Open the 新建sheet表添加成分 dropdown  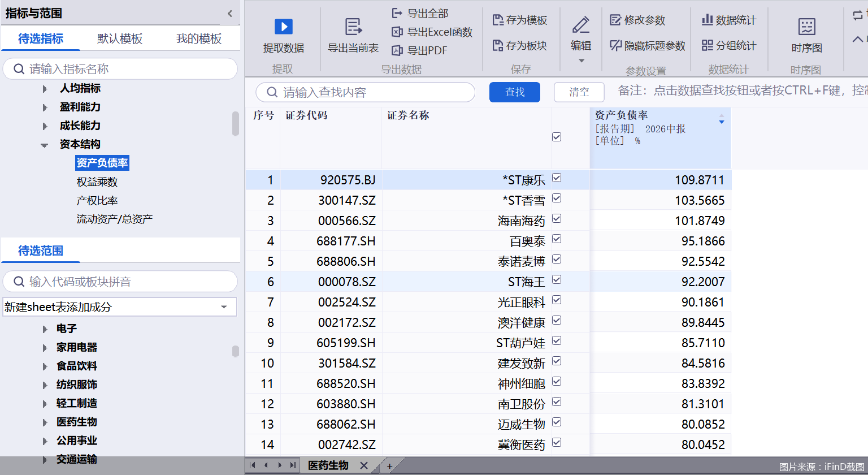(224, 307)
